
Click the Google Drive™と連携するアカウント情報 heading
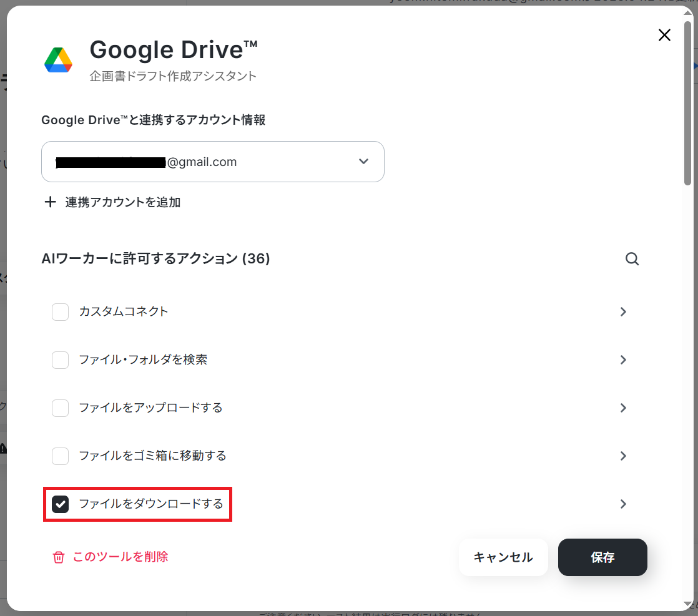pyautogui.click(x=154, y=120)
